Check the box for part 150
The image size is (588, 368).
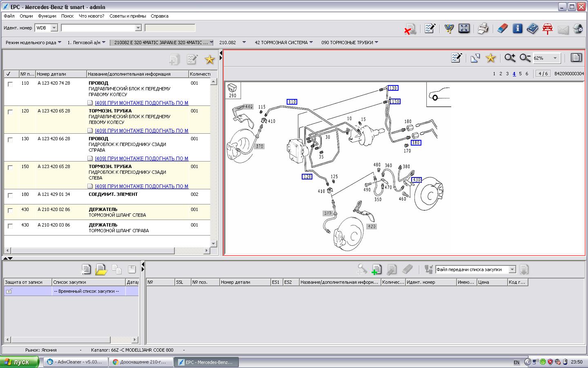[x=10, y=167]
